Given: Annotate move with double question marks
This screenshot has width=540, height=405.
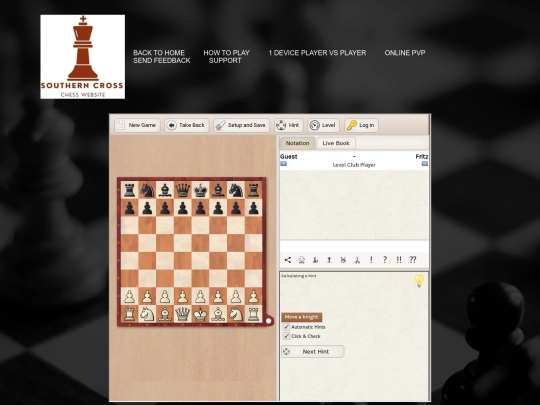Looking at the screenshot, I should coord(413,260).
